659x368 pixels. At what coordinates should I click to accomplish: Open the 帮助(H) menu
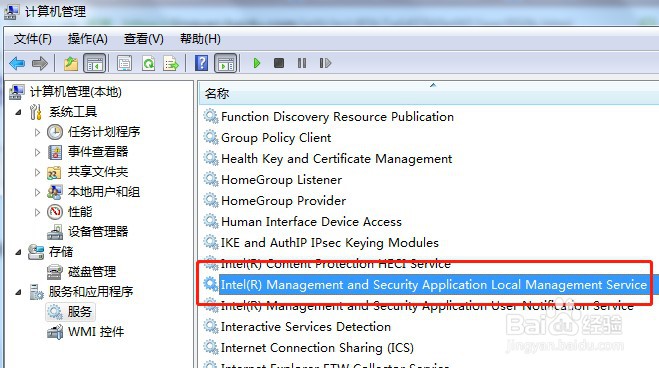click(x=200, y=39)
